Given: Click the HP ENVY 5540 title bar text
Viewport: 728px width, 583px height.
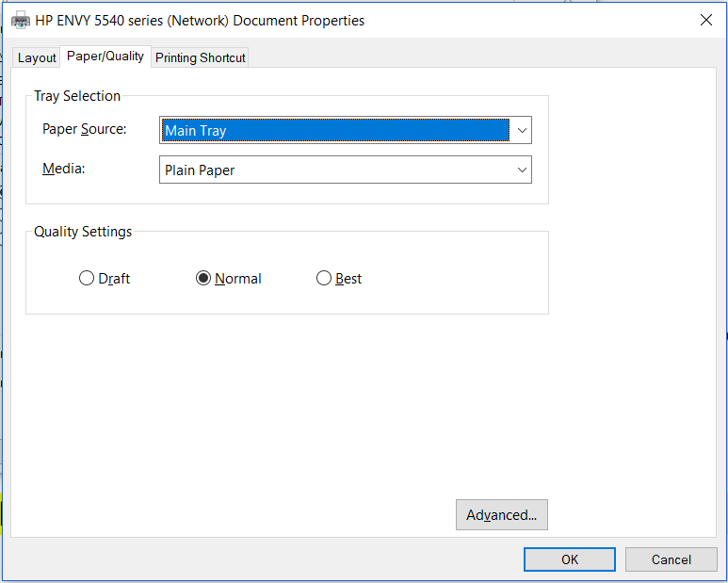Looking at the screenshot, I should pyautogui.click(x=200, y=20).
